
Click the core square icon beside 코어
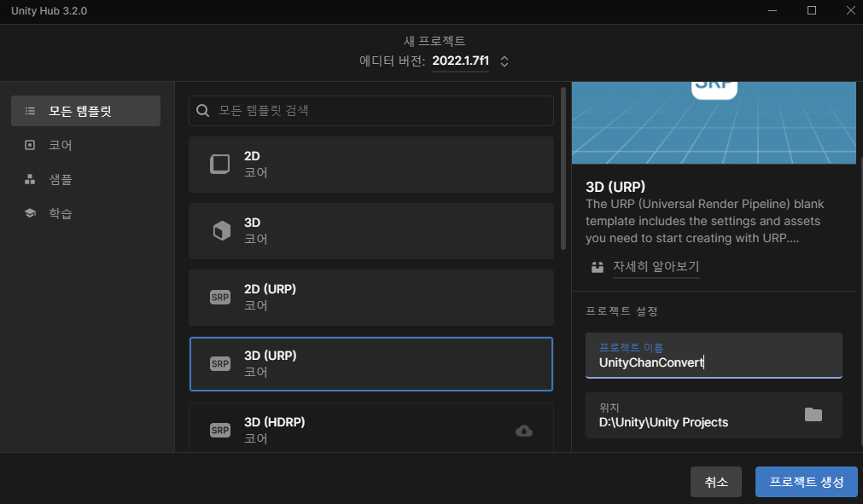tap(30, 145)
